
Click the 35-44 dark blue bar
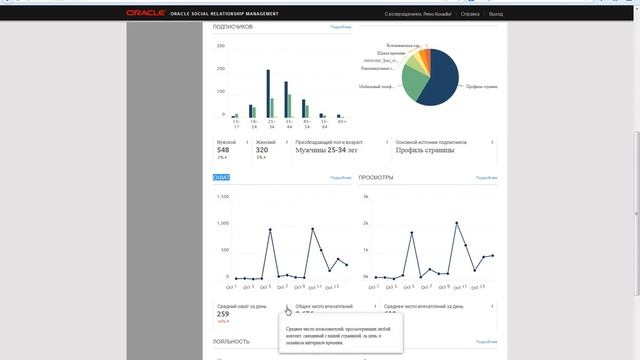click(x=286, y=100)
